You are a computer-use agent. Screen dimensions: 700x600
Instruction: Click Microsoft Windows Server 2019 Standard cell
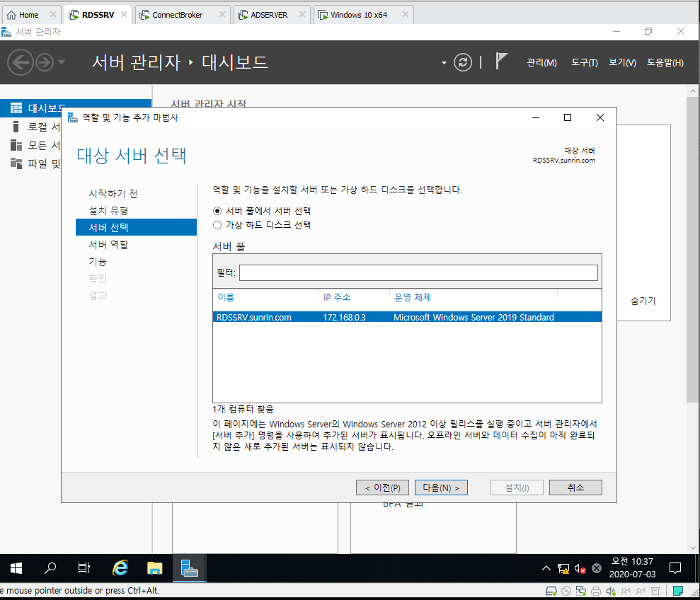coord(474,318)
